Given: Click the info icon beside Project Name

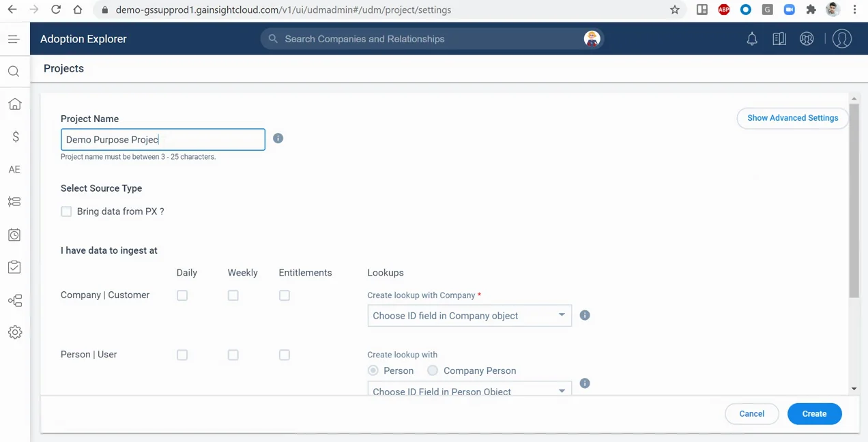Looking at the screenshot, I should click(278, 138).
